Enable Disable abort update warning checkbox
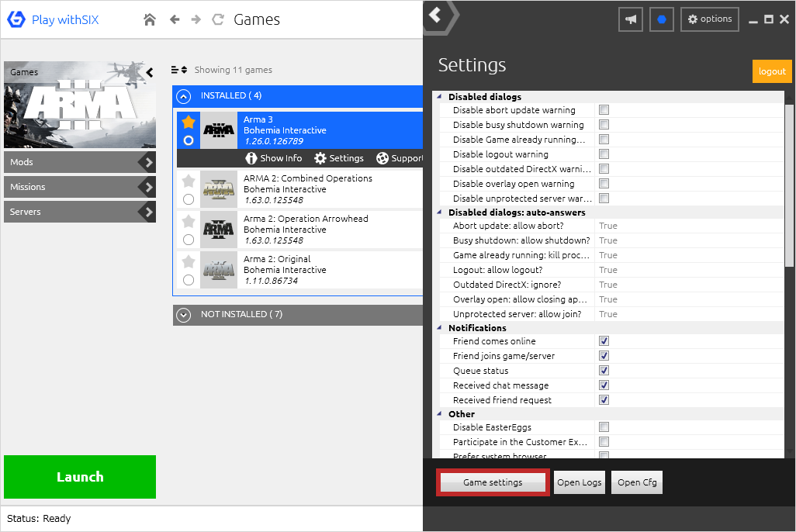 [x=604, y=109]
